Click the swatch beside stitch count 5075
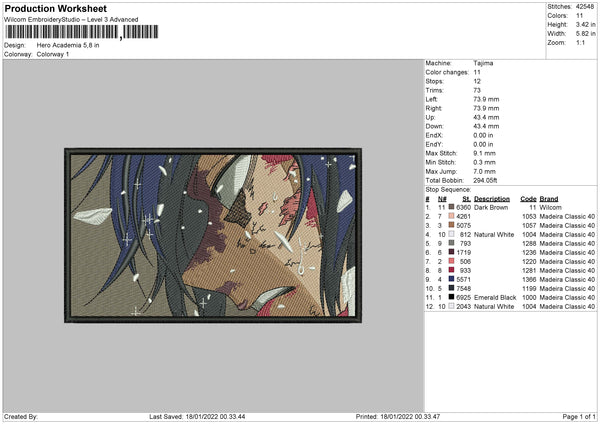The image size is (600, 424). tap(452, 225)
